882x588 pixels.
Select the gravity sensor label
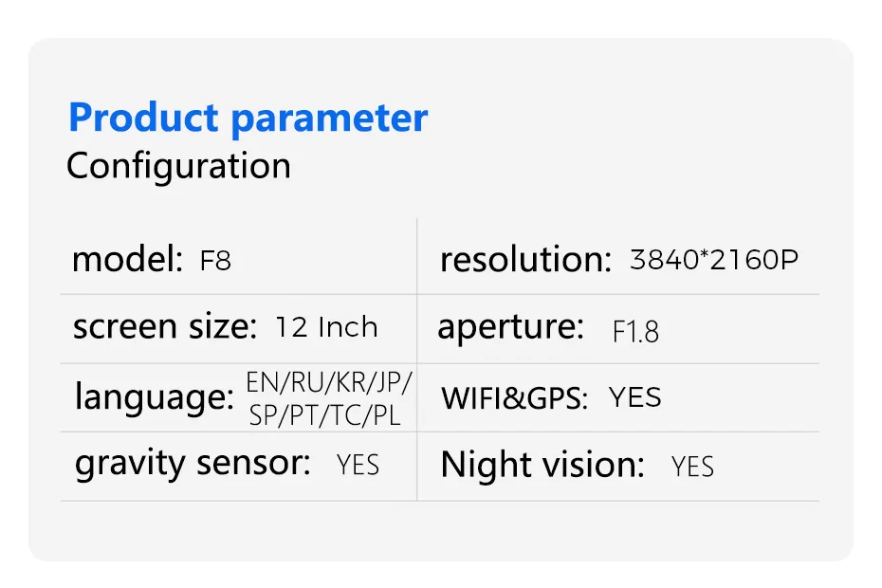tap(193, 463)
